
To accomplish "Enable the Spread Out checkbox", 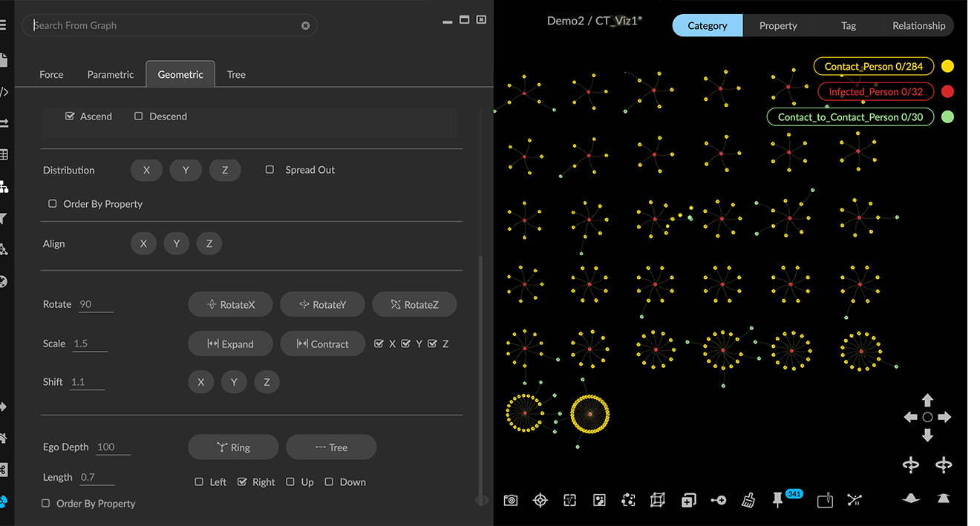I will [x=270, y=170].
